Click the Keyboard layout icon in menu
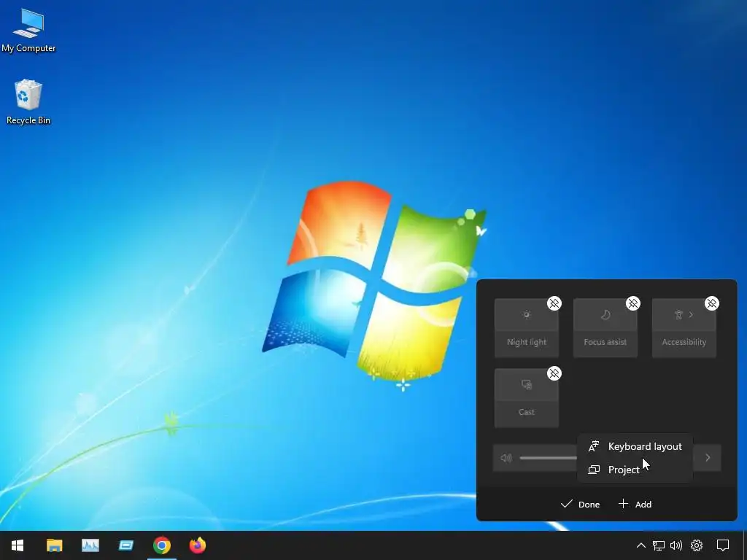Viewport: 747px width, 560px height. click(x=594, y=447)
